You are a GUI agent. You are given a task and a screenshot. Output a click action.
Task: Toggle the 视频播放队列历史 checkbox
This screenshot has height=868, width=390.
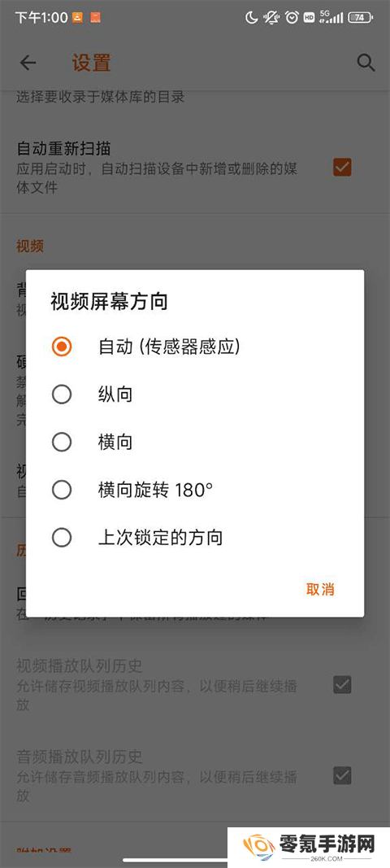tap(342, 685)
